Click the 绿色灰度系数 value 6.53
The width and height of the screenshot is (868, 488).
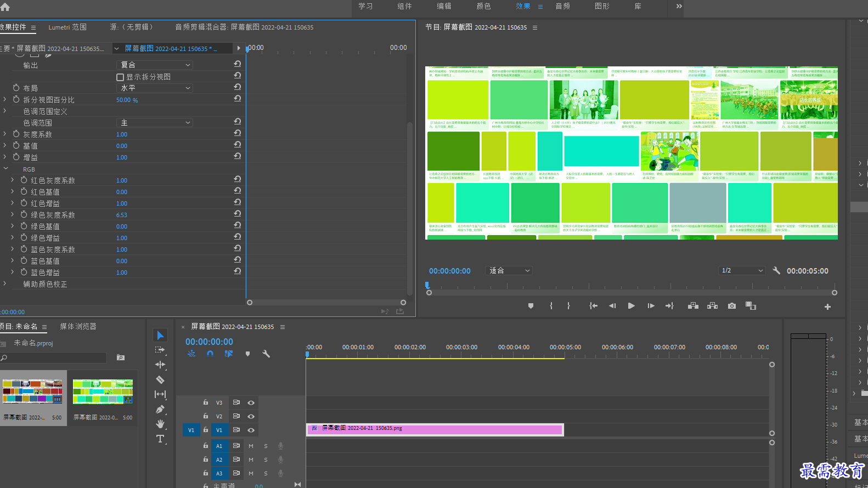point(121,215)
